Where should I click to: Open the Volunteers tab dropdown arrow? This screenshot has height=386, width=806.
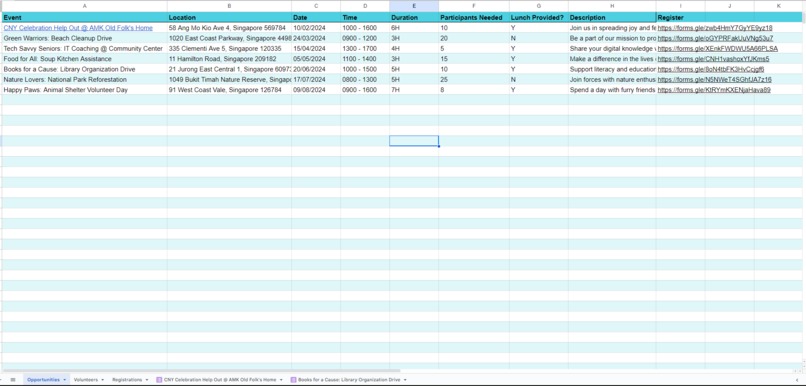click(102, 380)
